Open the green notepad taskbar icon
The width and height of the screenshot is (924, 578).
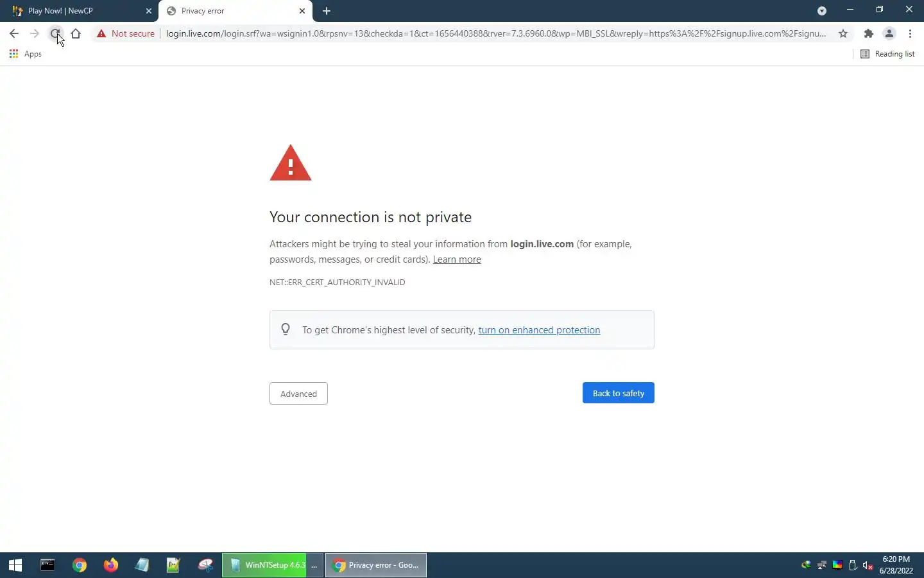173,565
